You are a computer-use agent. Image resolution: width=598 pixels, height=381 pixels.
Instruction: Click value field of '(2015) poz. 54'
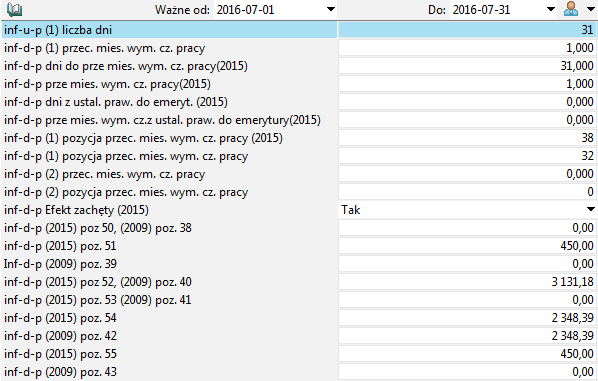(467, 318)
